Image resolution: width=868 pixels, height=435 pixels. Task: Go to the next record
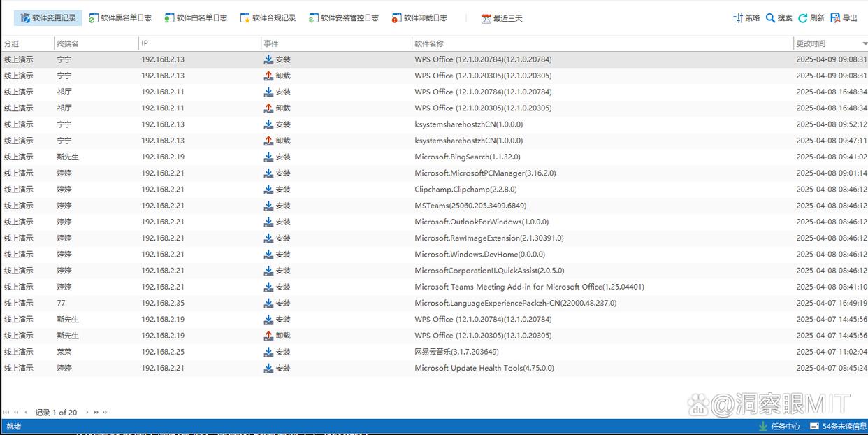click(87, 413)
